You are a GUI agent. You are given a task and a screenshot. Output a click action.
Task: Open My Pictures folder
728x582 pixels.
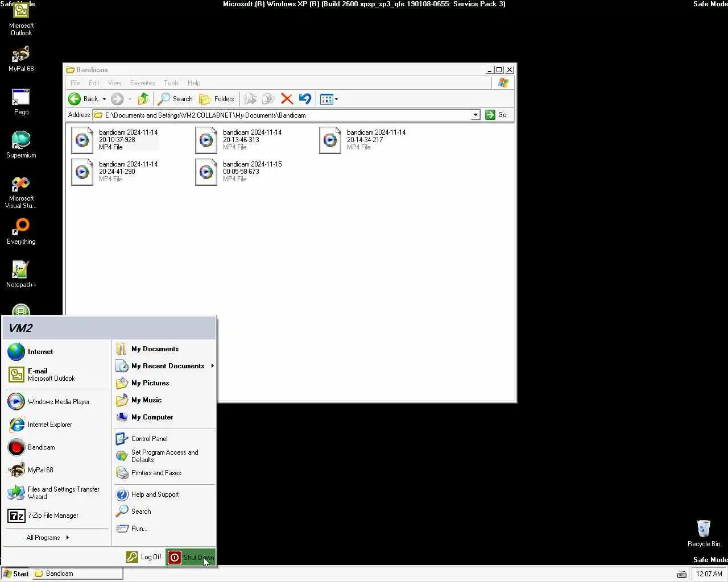pos(164,383)
